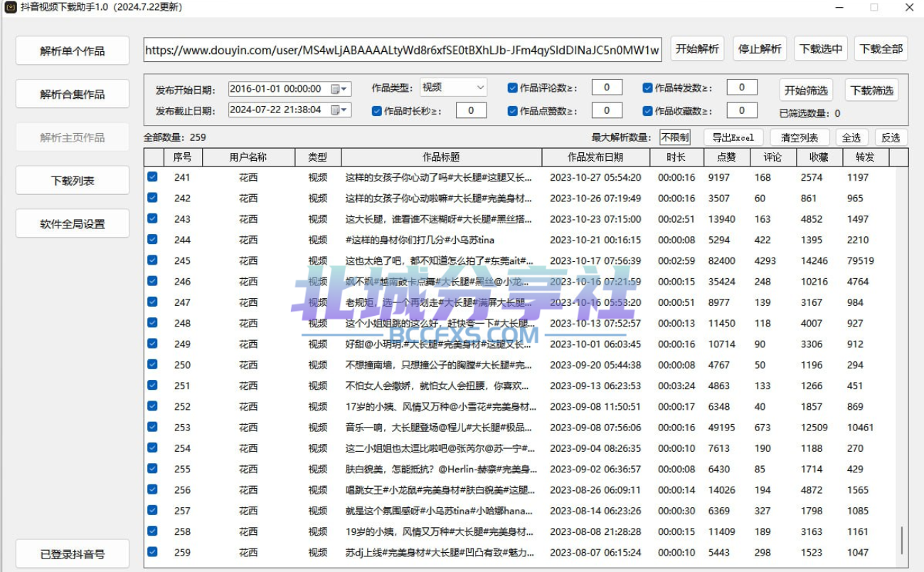This screenshot has width=924, height=572.
Task: Disable the share count filter checkbox
Action: 647,88
